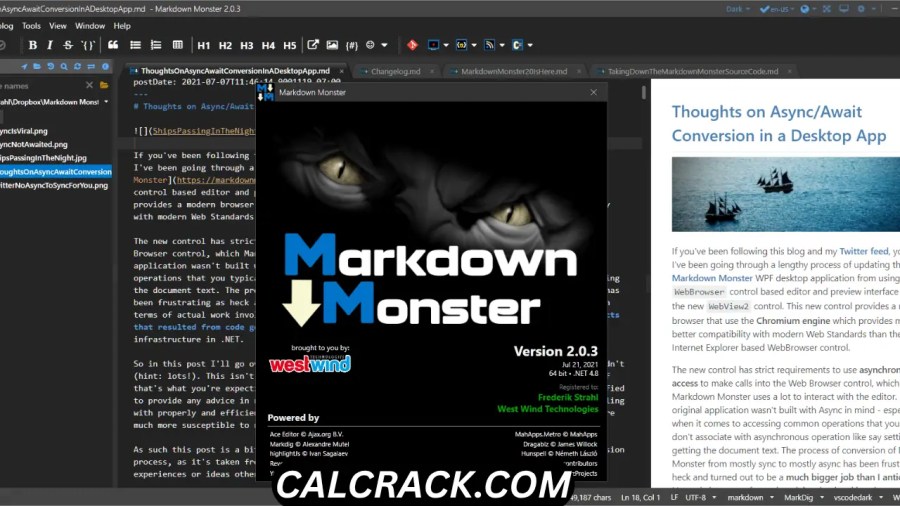Insert inline code with the braces icon

88,45
